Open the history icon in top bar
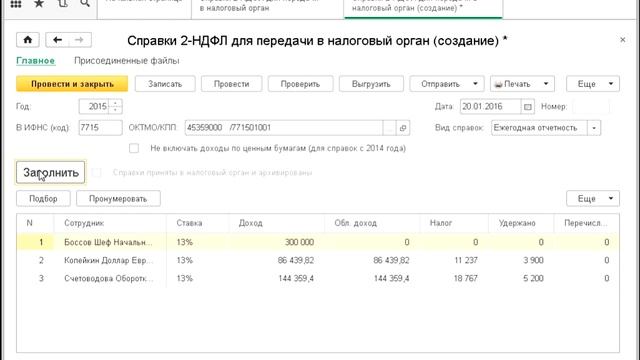Image resolution: width=640 pixels, height=360 pixels. point(62,4)
